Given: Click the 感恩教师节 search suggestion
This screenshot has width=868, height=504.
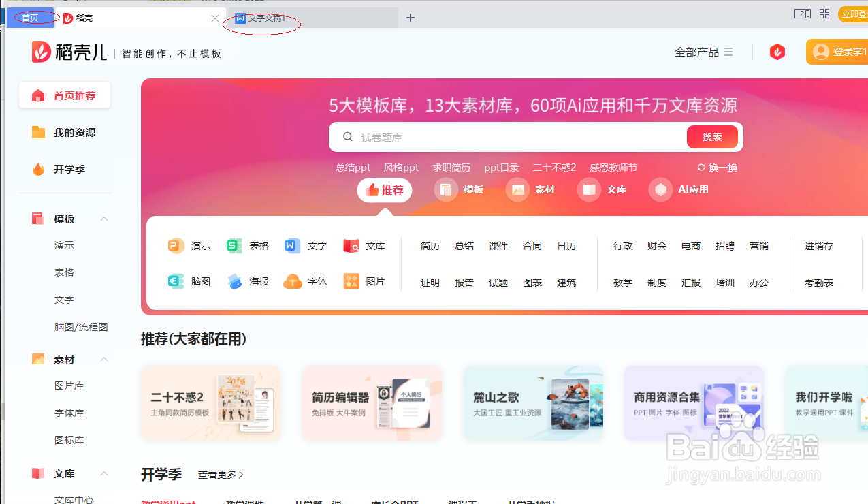Looking at the screenshot, I should tap(613, 168).
